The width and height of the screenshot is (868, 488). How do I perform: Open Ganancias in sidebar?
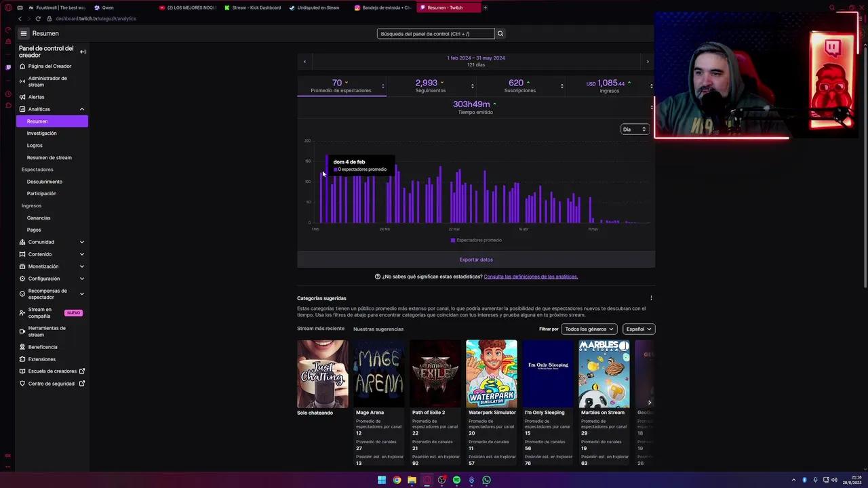[x=39, y=218]
